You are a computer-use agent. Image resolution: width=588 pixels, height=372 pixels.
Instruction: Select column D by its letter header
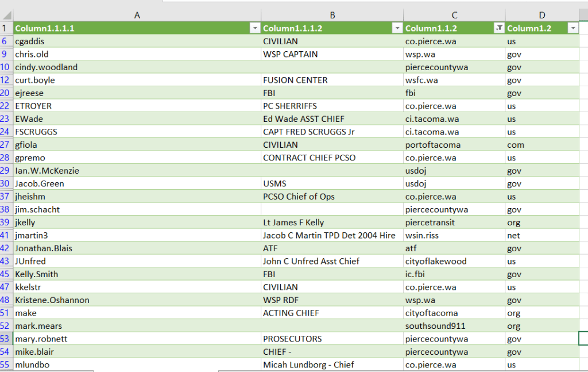(x=542, y=16)
